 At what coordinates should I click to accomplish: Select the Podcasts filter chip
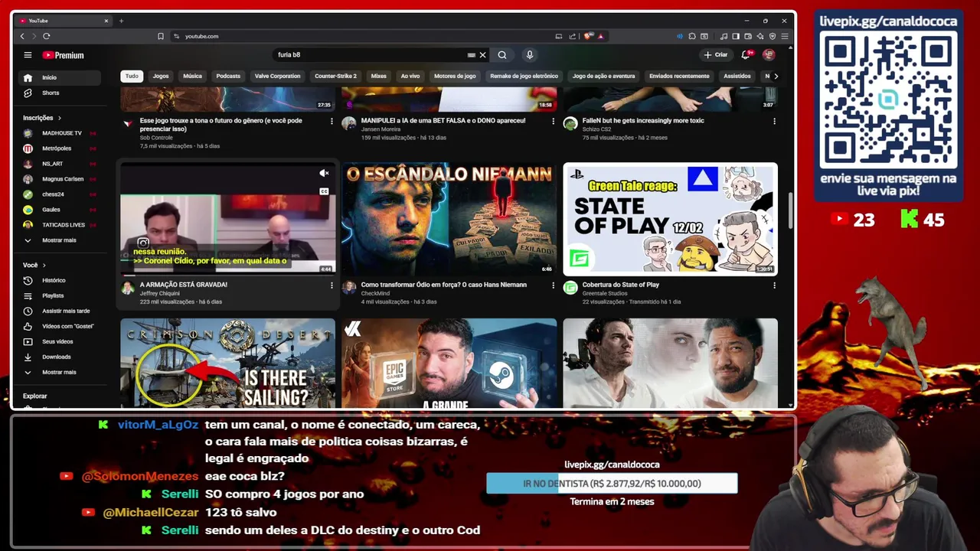[228, 76]
